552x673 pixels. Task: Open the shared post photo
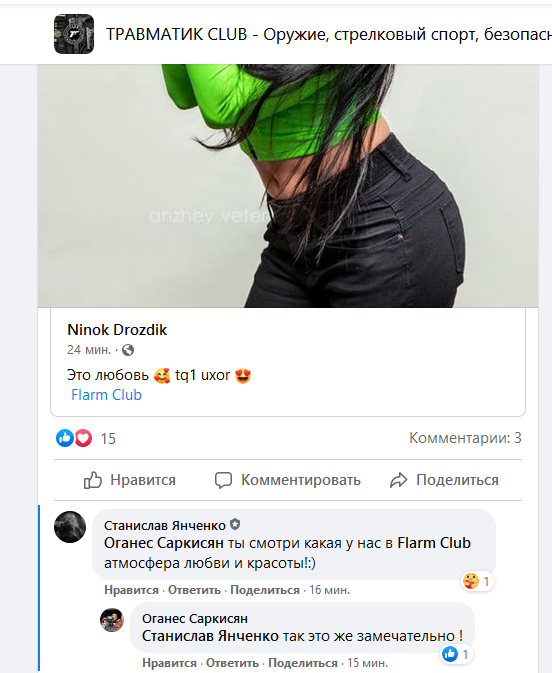coord(288,185)
